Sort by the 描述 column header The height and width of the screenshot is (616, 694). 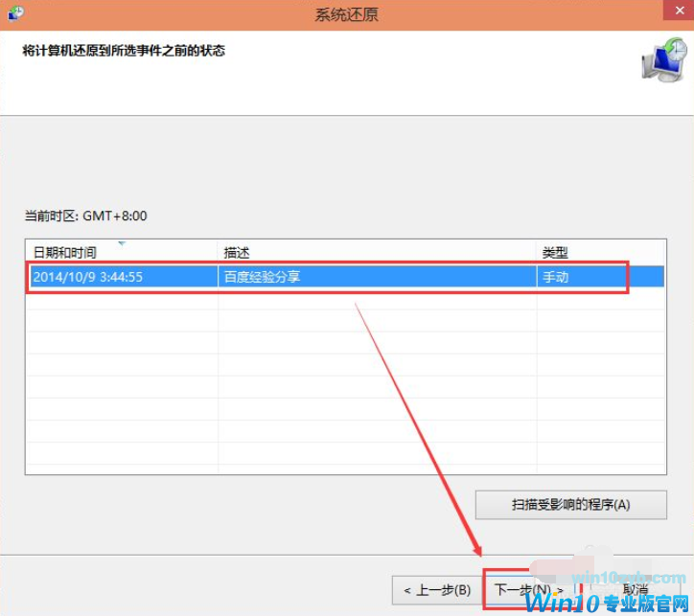click(237, 253)
